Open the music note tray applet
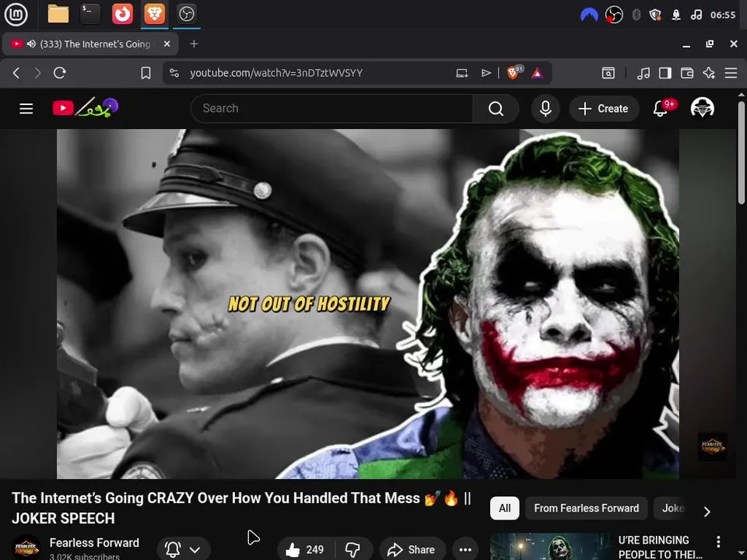747x560 pixels. pos(696,15)
